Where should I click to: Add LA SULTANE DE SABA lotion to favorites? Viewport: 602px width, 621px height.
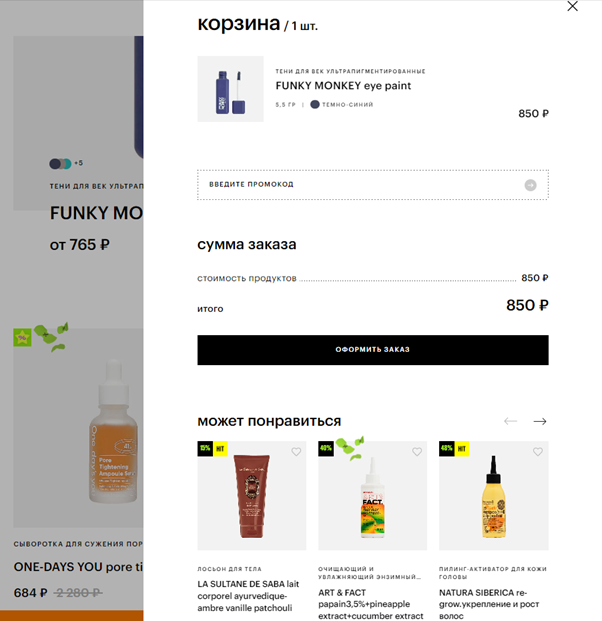tap(296, 451)
